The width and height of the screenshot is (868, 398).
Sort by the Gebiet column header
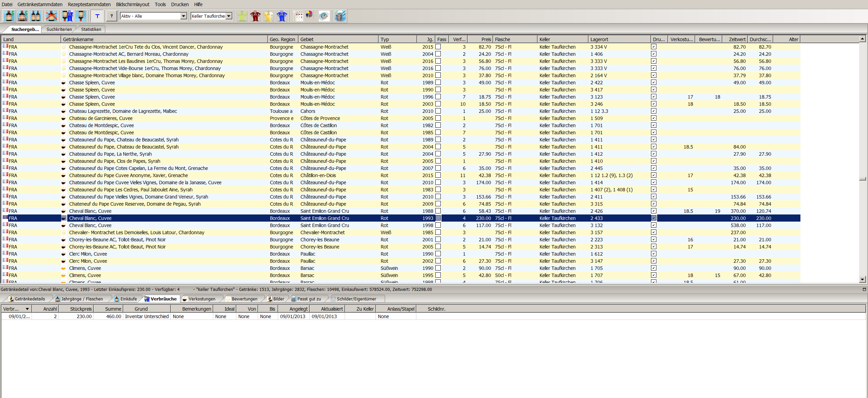point(338,39)
